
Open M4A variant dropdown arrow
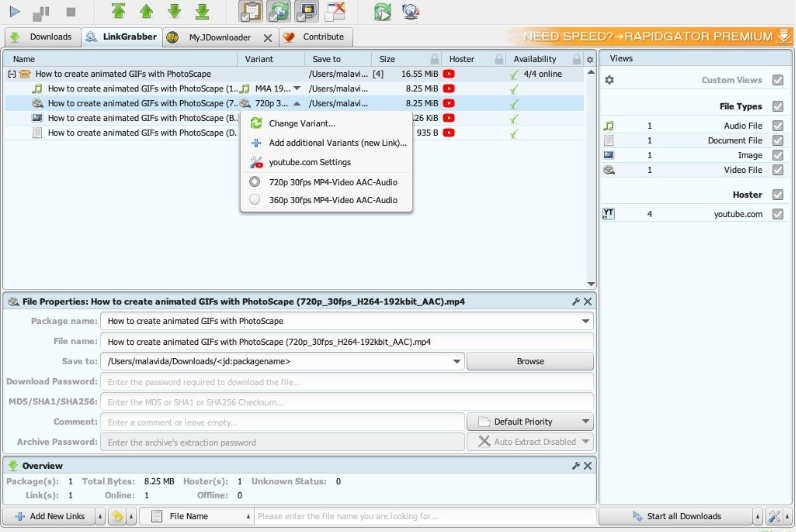(297, 88)
